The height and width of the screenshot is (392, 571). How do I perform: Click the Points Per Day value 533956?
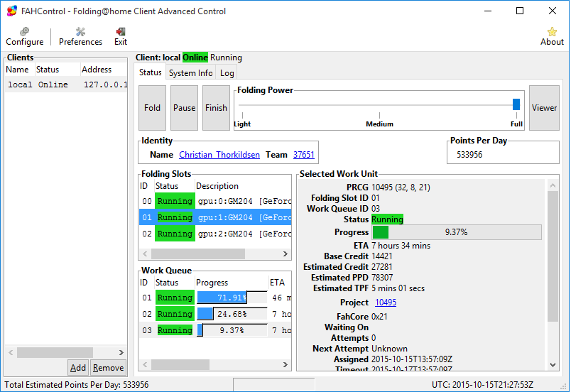coord(469,155)
